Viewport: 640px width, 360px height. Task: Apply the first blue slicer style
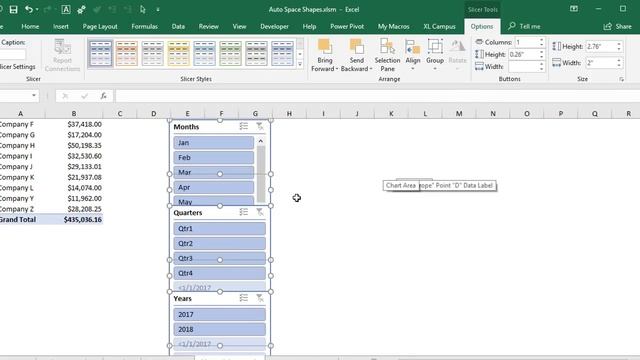[x=100, y=53]
